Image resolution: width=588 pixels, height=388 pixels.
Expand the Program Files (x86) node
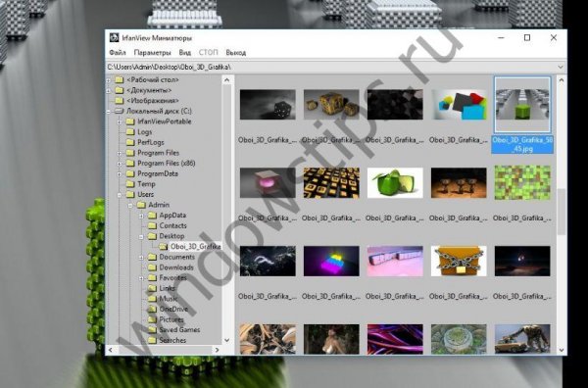coord(120,164)
